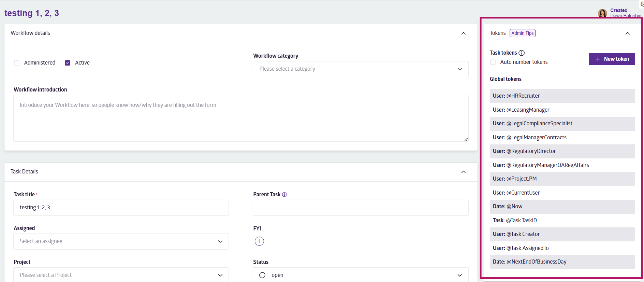
Task: Open the Admin Tips link
Action: [522, 33]
